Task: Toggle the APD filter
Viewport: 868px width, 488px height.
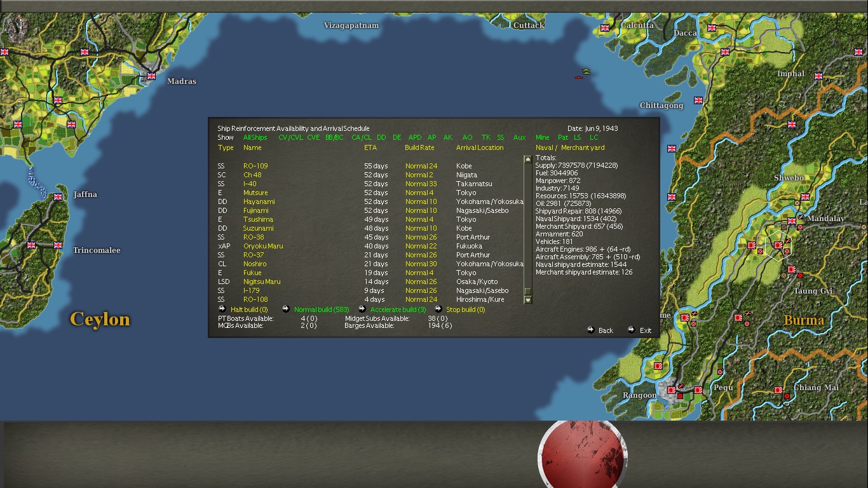Action: [x=415, y=137]
